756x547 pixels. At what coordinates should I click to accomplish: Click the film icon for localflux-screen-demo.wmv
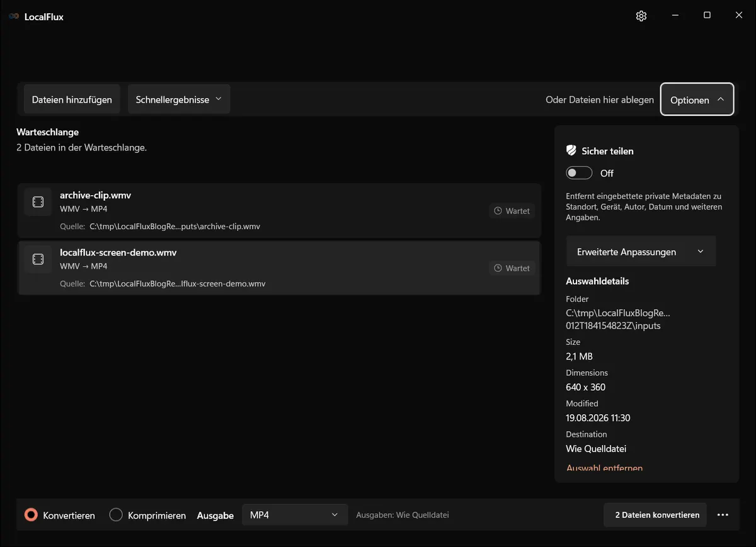click(x=38, y=259)
